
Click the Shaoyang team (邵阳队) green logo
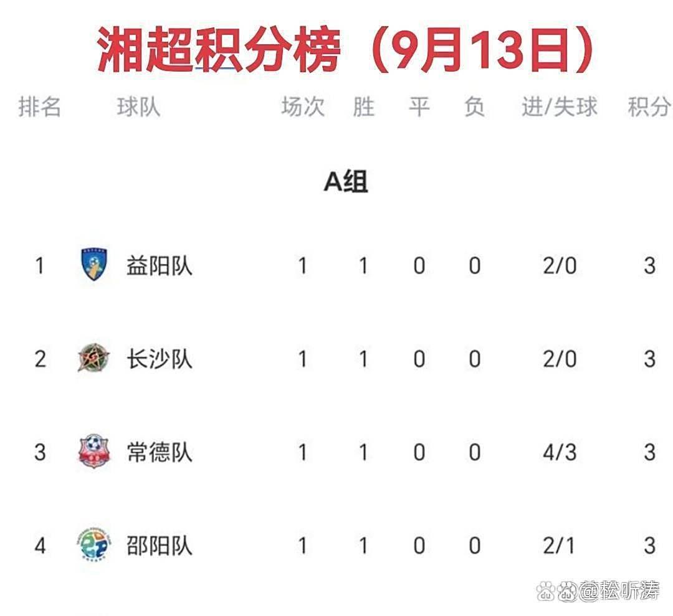click(94, 544)
